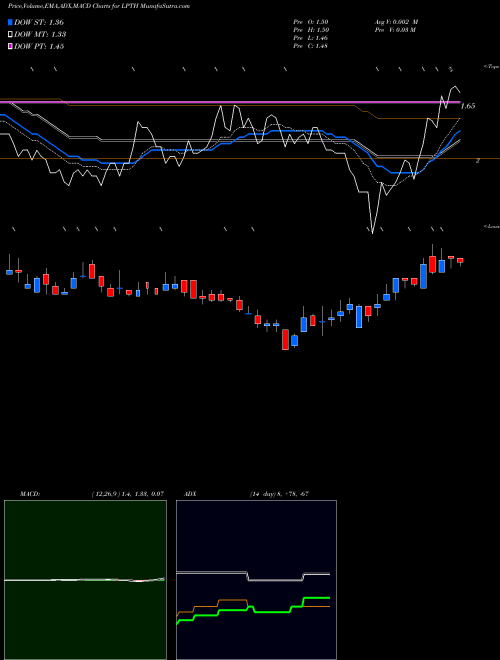Select the 'DOW ST: 1.36' legend label
Image resolution: width=500 pixels, height=660 pixels.
39,22
